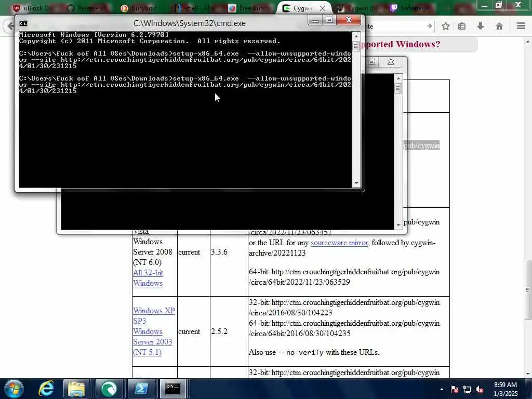This screenshot has height=399, width=532.
Task: Open the Windows Start button
Action: pyautogui.click(x=13, y=389)
